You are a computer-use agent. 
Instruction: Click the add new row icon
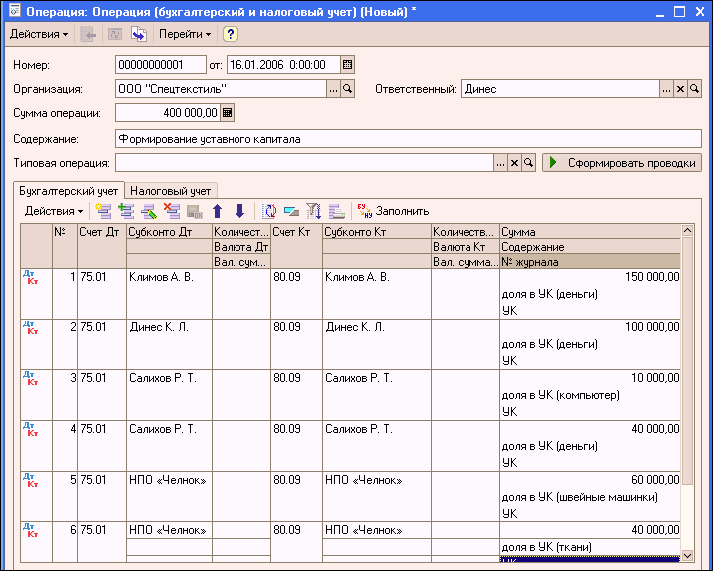(x=103, y=211)
